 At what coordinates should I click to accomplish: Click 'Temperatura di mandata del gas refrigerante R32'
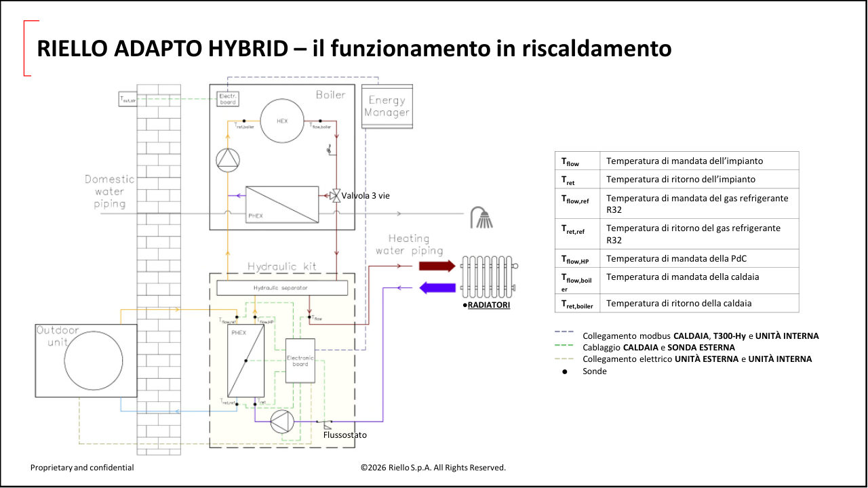[699, 203]
